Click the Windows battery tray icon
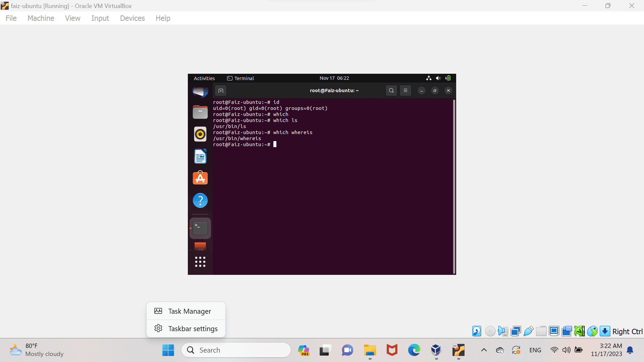Viewport: 644px width, 362px height. click(x=579, y=350)
